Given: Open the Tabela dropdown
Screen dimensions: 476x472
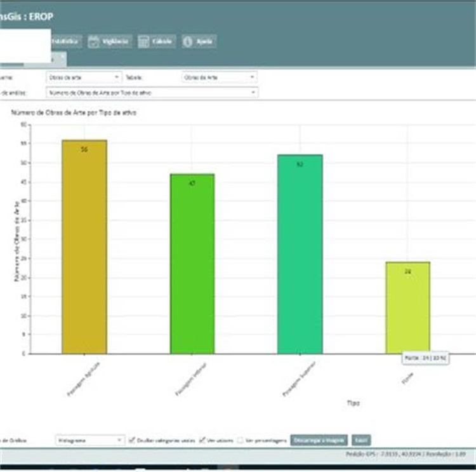Looking at the screenshot, I should tap(220, 77).
